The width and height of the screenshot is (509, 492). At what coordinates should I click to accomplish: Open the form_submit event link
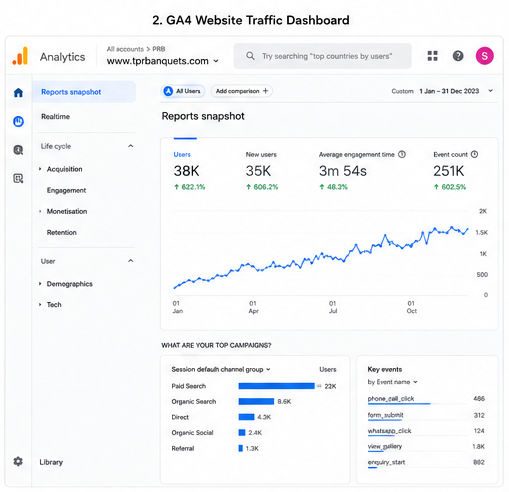click(385, 415)
